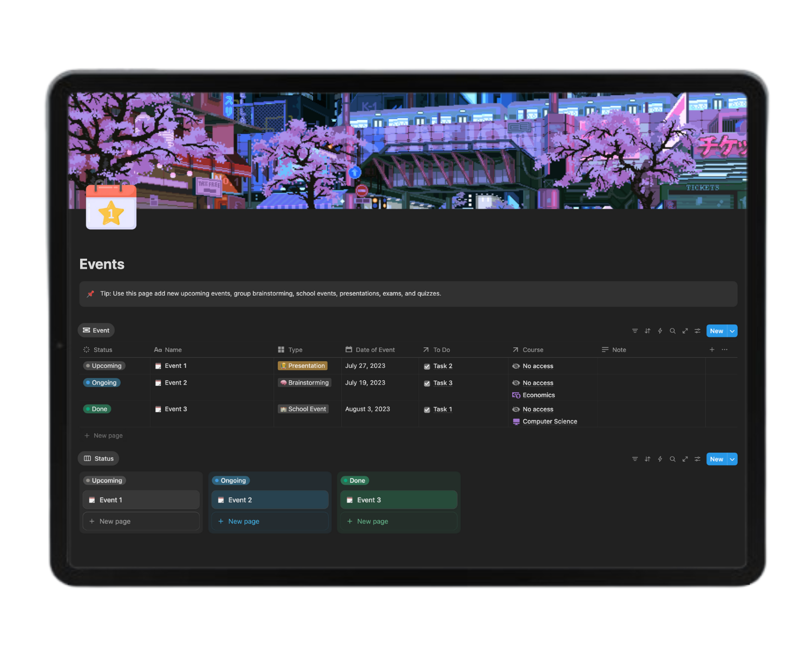Open view settings icon in Event toolbar
This screenshot has width=812, height=650.
tap(697, 331)
